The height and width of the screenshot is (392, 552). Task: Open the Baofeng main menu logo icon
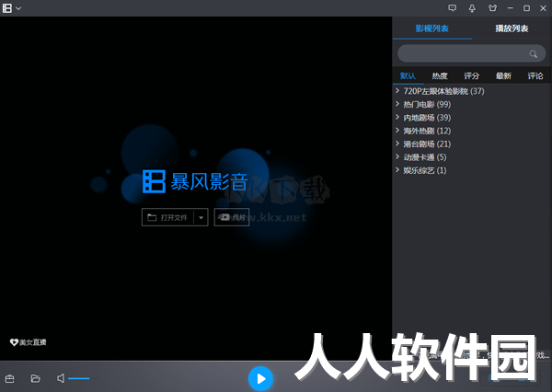(x=7, y=8)
